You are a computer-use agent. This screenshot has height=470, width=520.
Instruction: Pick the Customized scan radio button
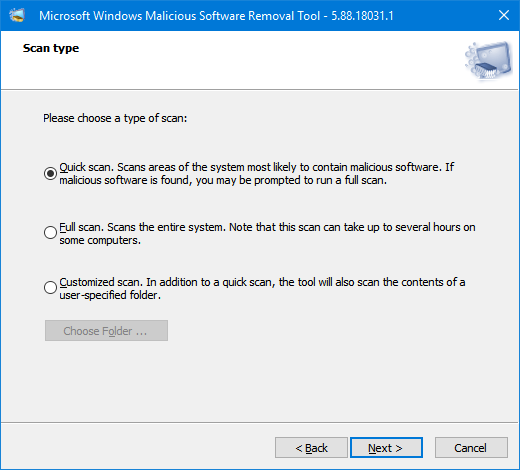click(x=50, y=287)
